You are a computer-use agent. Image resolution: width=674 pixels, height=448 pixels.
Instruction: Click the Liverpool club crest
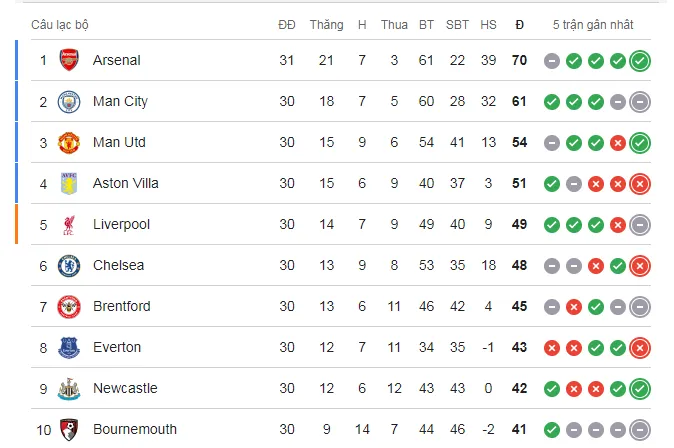(69, 224)
